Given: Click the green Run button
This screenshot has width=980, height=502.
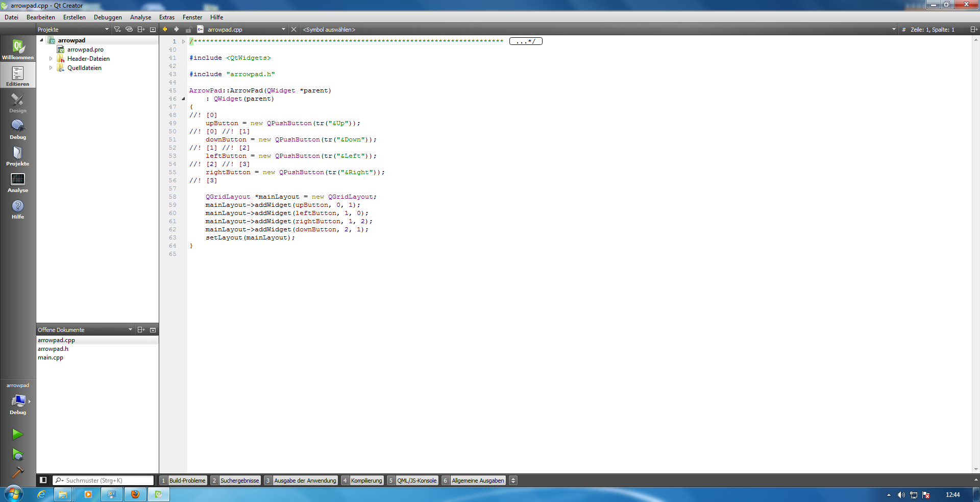Looking at the screenshot, I should point(17,434).
